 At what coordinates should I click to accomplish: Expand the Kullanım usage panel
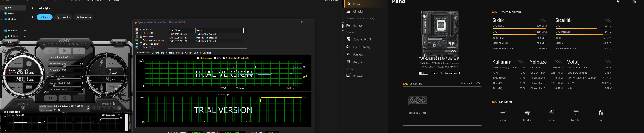pyautogui.click(x=521, y=62)
